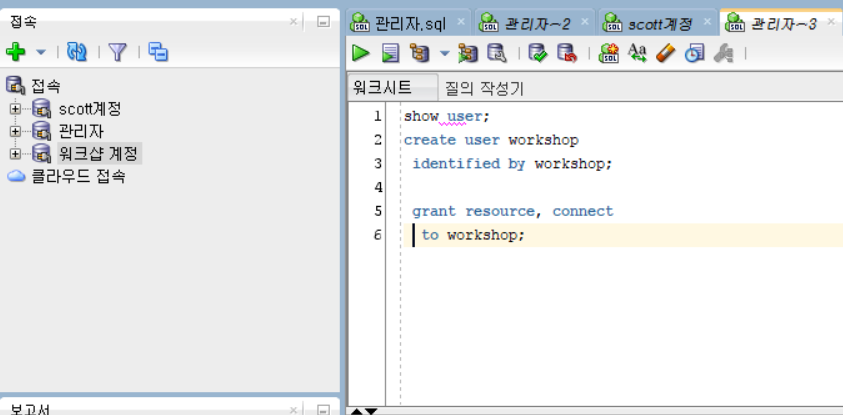
Task: Refresh the connections list
Action: click(x=77, y=52)
